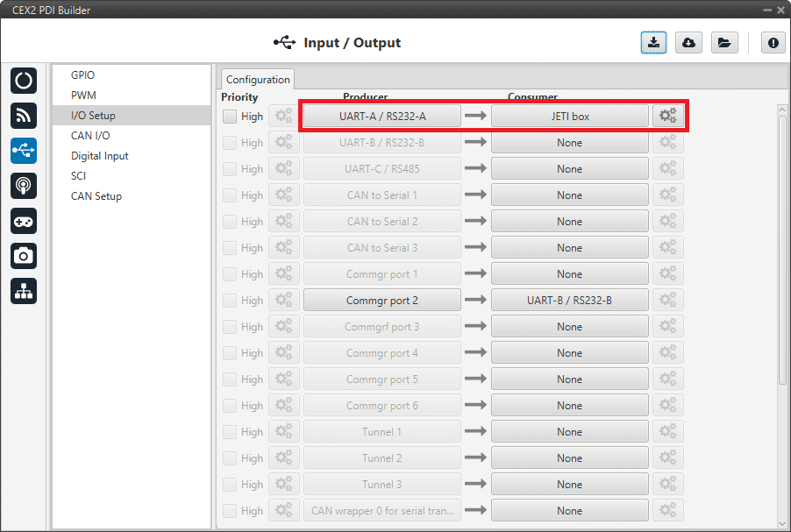
Task: Click gear left of Commgr port 2
Action: pyautogui.click(x=284, y=300)
